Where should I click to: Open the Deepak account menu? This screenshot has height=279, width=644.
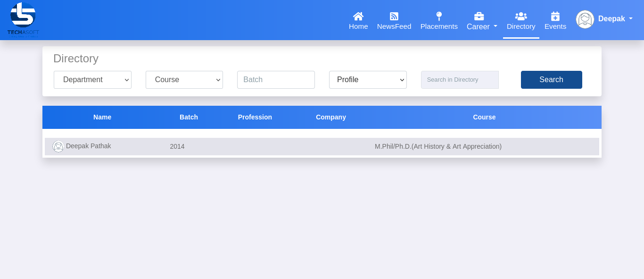(x=615, y=19)
